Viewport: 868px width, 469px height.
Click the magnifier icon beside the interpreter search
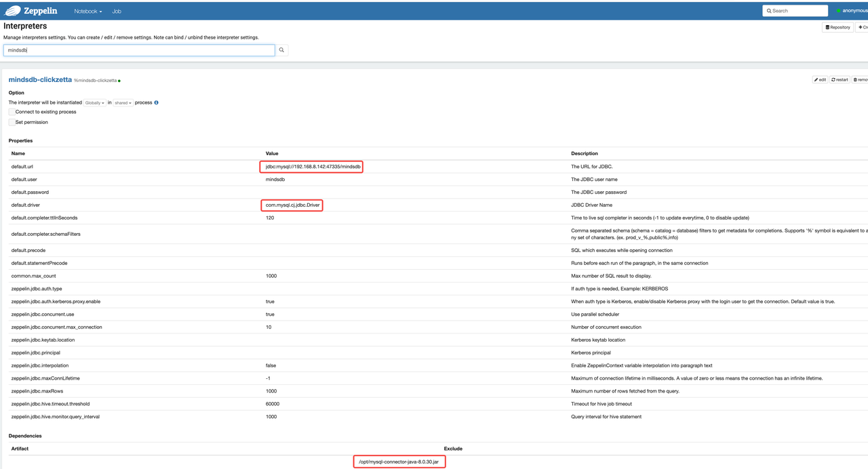[x=281, y=50]
